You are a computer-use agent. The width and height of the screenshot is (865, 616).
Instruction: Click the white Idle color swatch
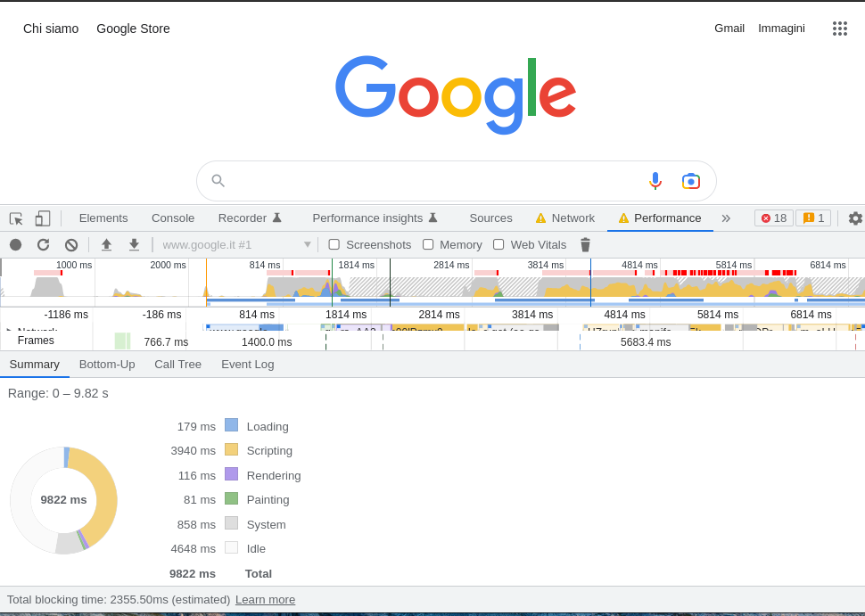(232, 547)
